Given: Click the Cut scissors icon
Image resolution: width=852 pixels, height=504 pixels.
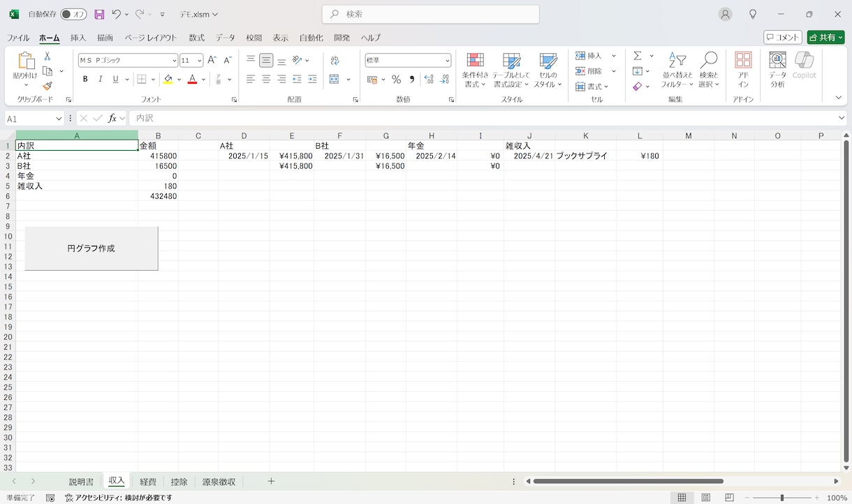Looking at the screenshot, I should [x=47, y=57].
